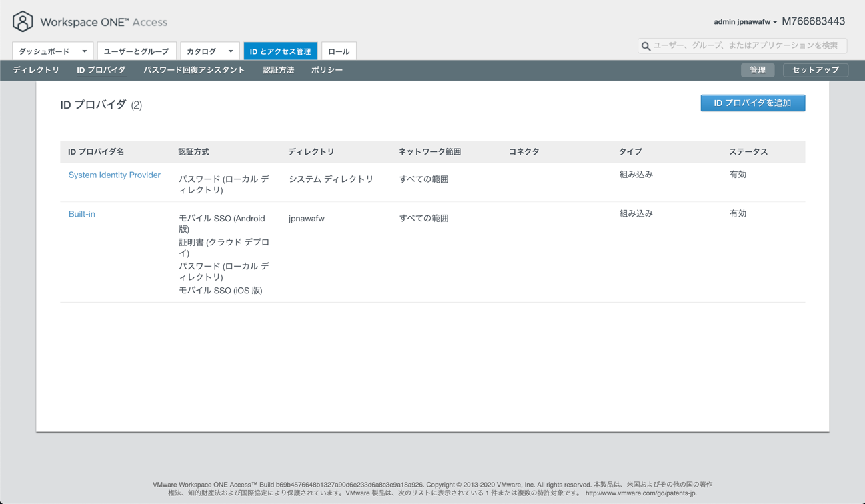The image size is (865, 504).
Task: Open the System Identity Provider link
Action: click(x=115, y=175)
